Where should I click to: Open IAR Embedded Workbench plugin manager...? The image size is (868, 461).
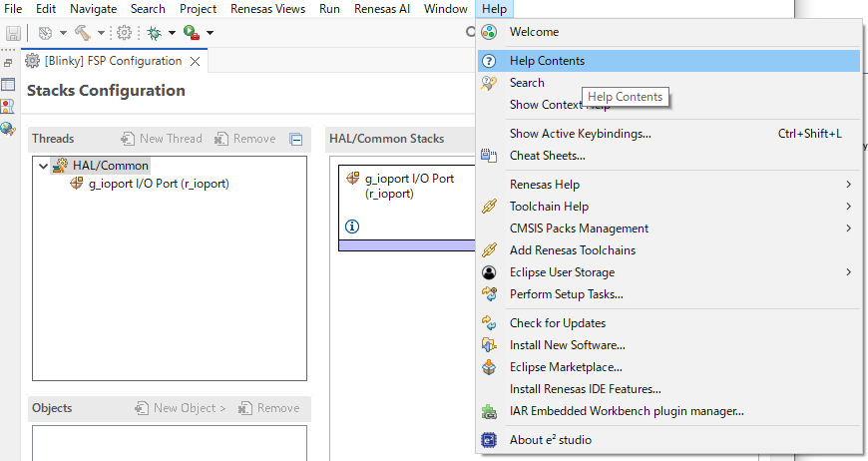coord(668,411)
